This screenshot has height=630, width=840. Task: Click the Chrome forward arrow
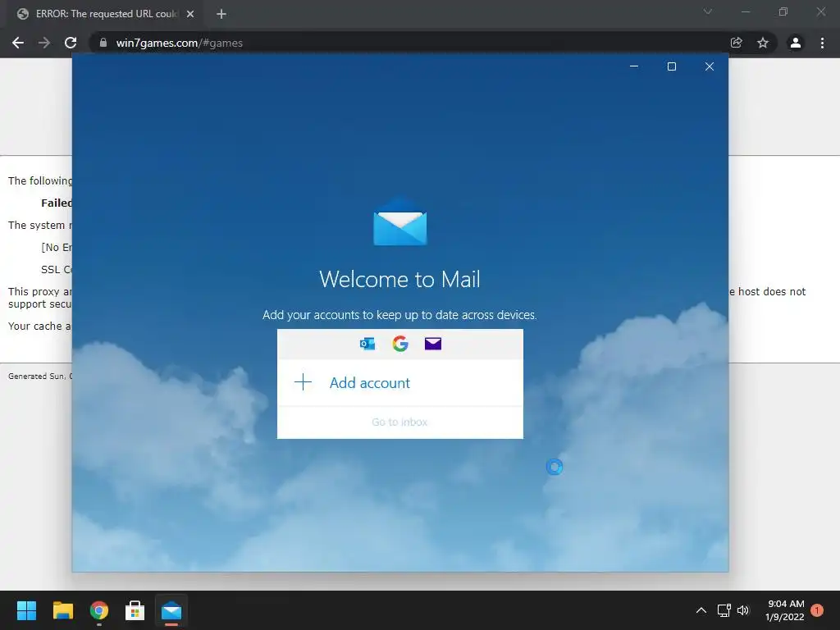point(44,43)
